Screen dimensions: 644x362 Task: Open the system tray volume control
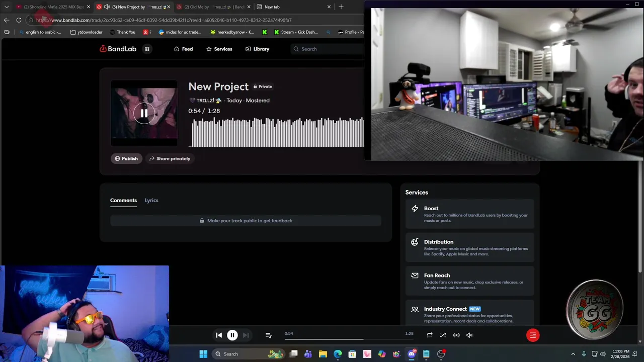[x=603, y=354]
